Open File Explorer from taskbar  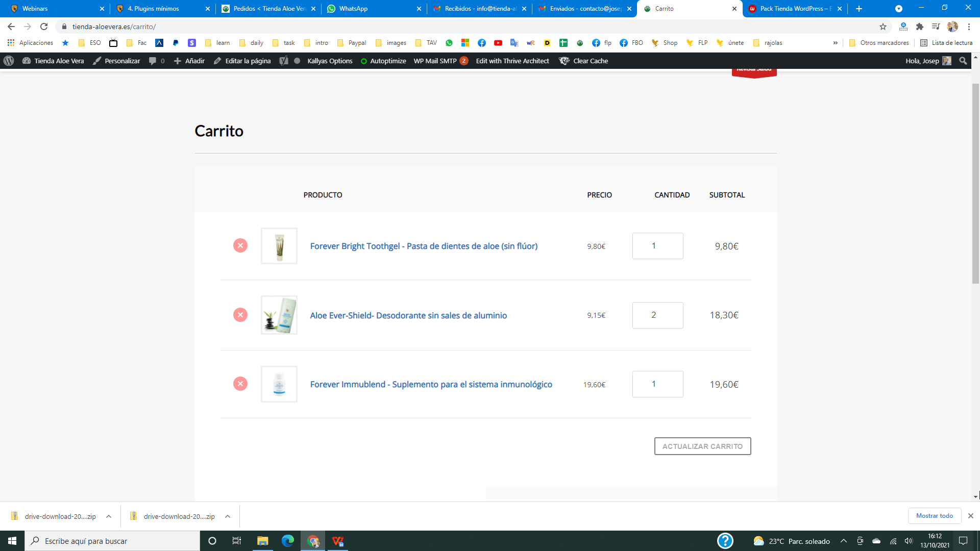coord(262,541)
